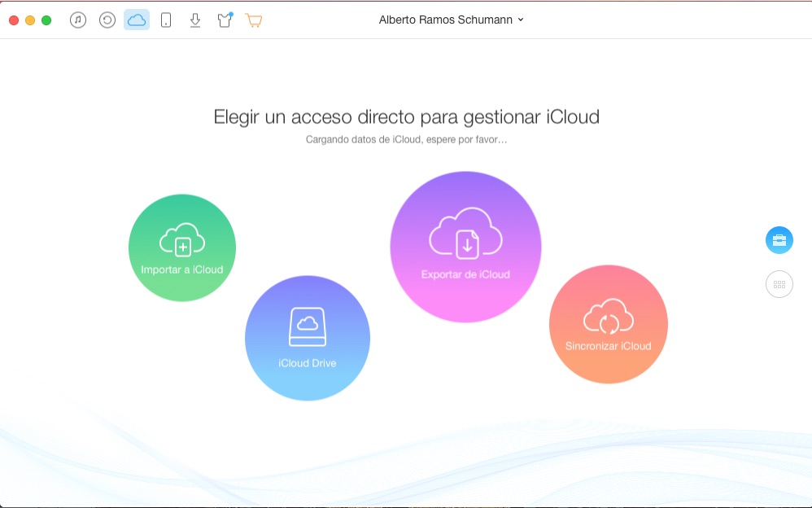Open the iTunes backup restore clock icon
Viewport: 812px width, 508px height.
(107, 20)
